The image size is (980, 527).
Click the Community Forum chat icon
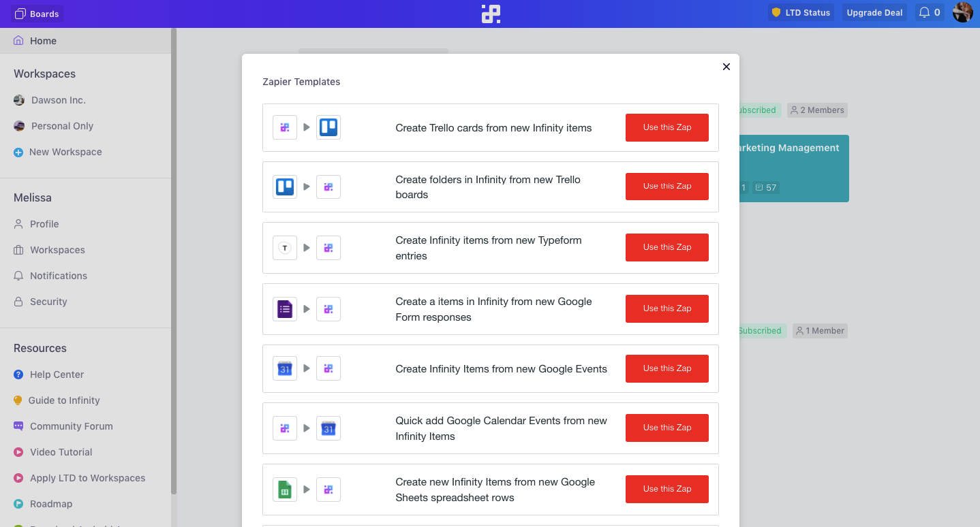tap(18, 426)
